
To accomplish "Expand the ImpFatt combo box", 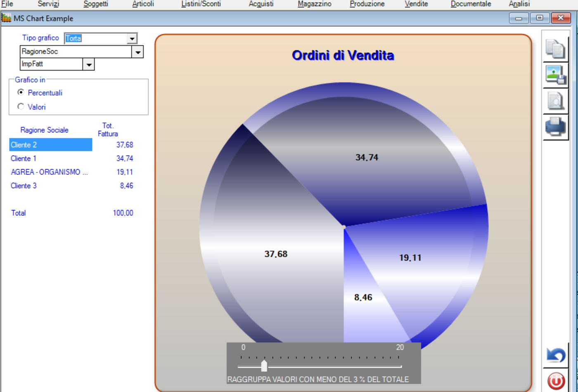I will [89, 64].
